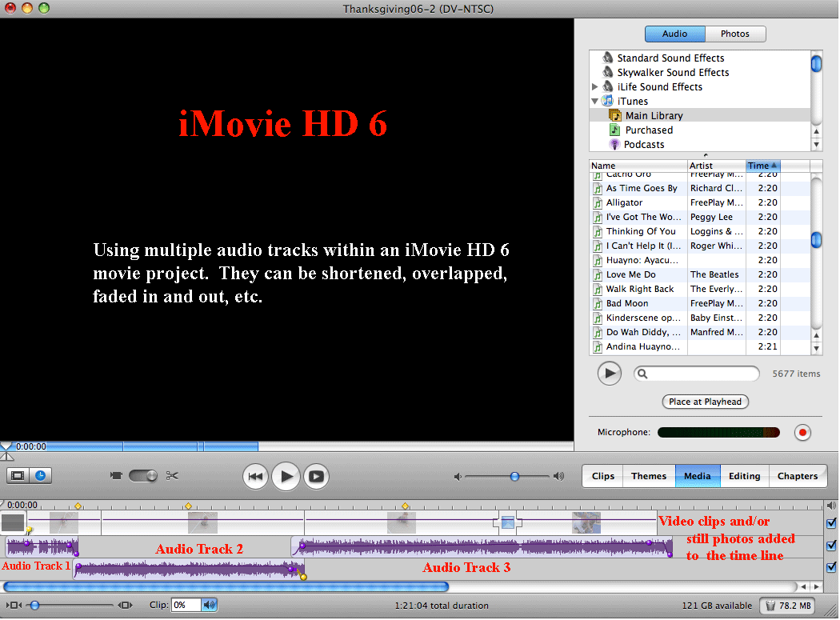Adjust the timeline zoom slider knob
The height and width of the screenshot is (620, 840).
(35, 605)
